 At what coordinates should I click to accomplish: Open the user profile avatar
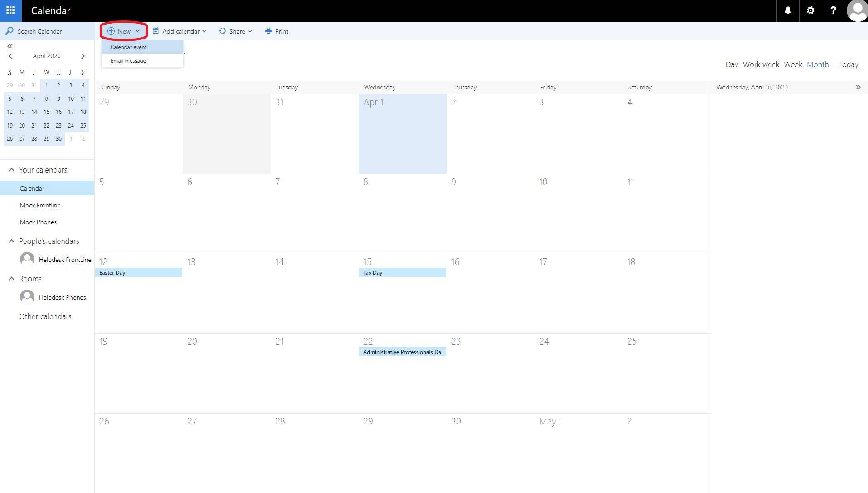click(x=857, y=10)
